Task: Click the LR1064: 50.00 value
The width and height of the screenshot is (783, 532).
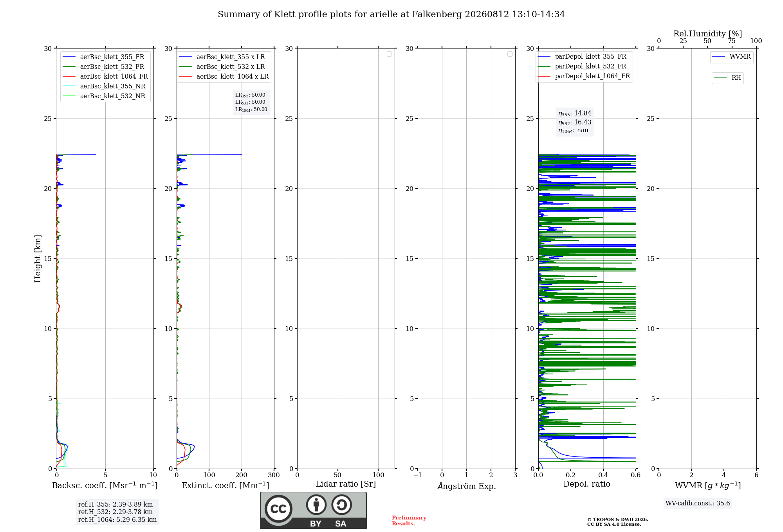Action: [x=251, y=110]
